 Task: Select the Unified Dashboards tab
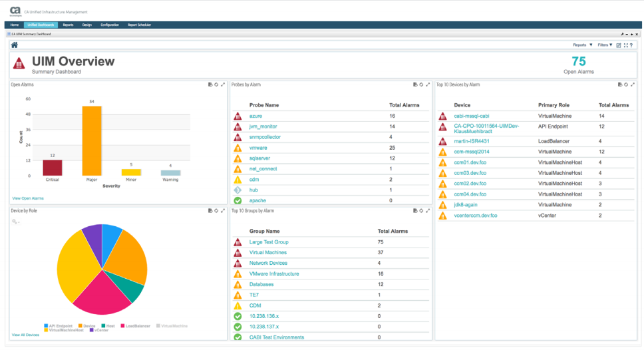click(x=41, y=25)
